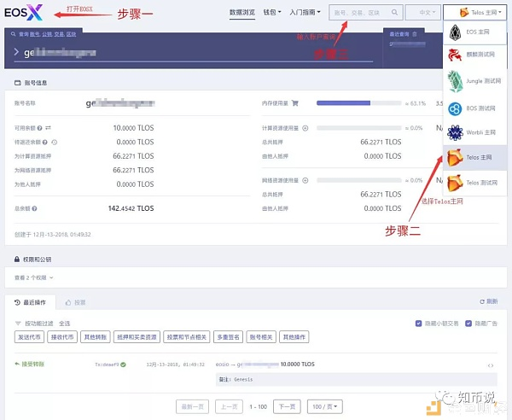Open the 中文 language dropdown
The width and height of the screenshot is (512, 420).
[x=423, y=13]
